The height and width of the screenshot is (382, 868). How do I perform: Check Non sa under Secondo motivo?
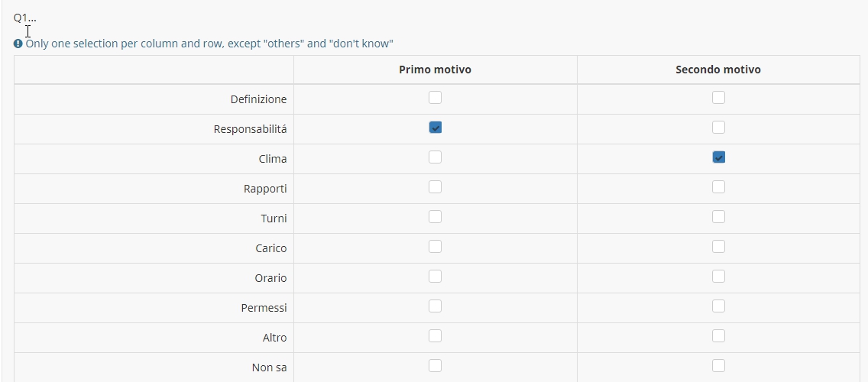click(718, 366)
